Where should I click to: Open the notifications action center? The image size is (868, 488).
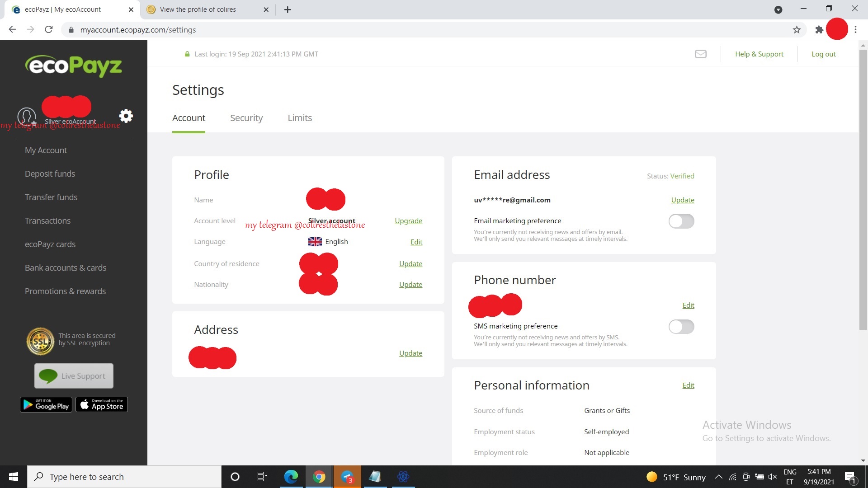[850, 477]
